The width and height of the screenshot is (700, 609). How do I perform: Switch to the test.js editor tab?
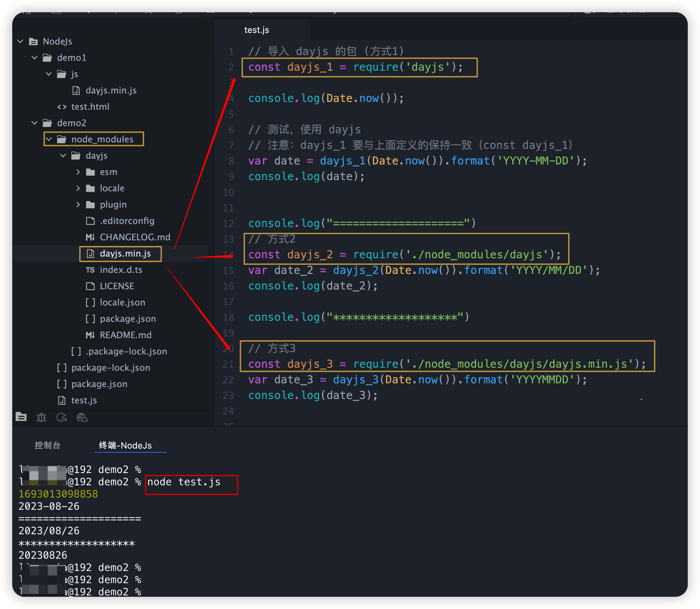(x=257, y=30)
